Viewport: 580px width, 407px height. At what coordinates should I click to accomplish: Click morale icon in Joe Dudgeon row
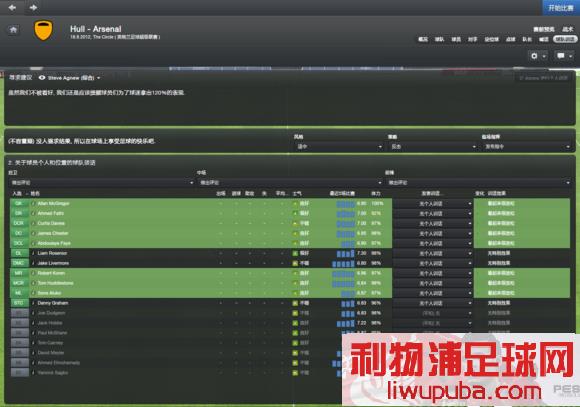[295, 313]
